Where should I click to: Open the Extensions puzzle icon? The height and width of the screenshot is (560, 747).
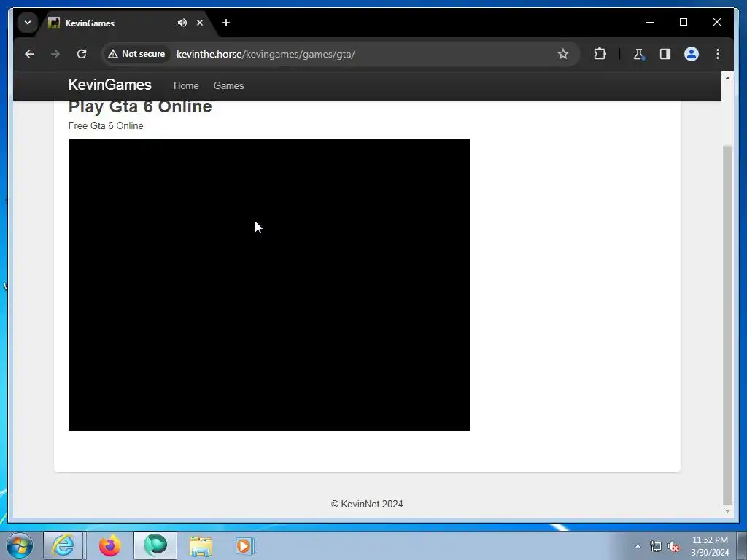[x=600, y=54]
